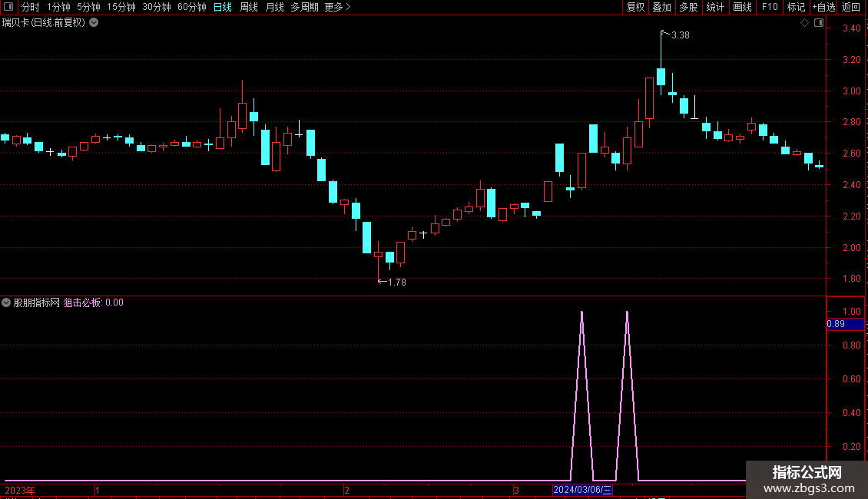Select the 15分钟 period

(x=121, y=7)
